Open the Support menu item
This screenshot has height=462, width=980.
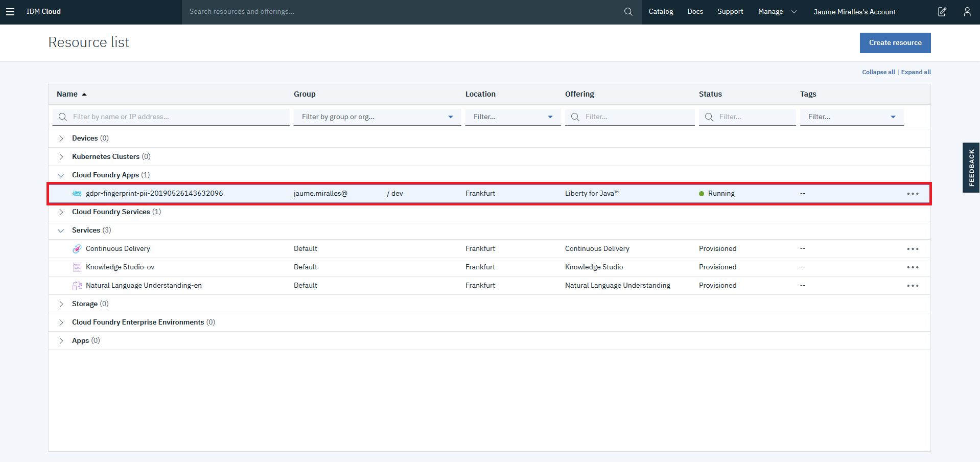[x=730, y=12]
